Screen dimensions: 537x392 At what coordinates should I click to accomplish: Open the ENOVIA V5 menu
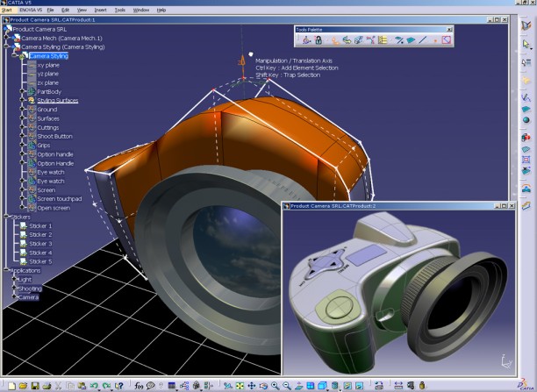[31, 10]
